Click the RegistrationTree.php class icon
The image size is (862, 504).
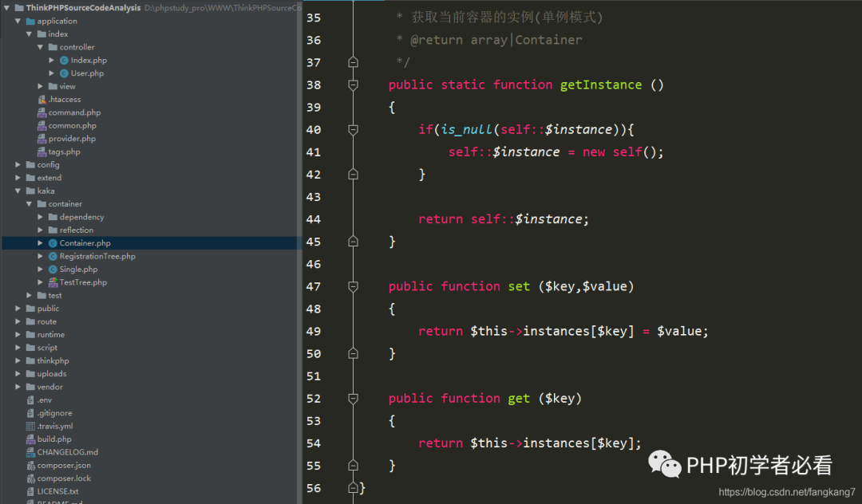[x=53, y=257]
